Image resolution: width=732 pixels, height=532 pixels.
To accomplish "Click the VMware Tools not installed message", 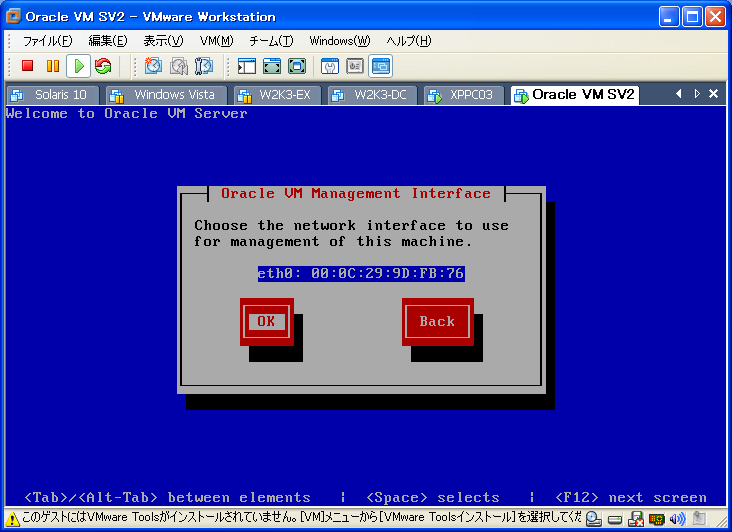I will tap(302, 518).
